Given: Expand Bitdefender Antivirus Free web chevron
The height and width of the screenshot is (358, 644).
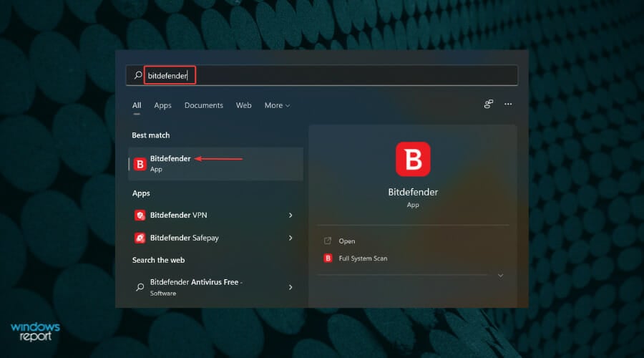Looking at the screenshot, I should point(291,287).
